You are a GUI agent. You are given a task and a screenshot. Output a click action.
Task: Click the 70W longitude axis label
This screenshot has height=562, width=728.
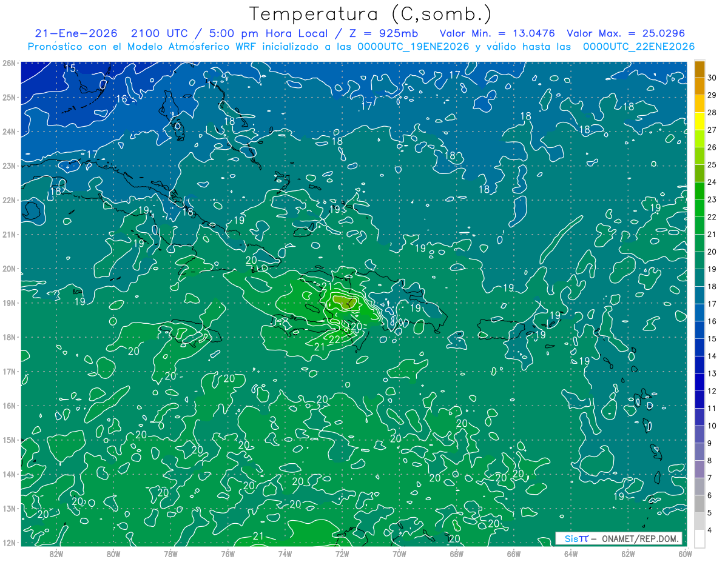pyautogui.click(x=399, y=554)
